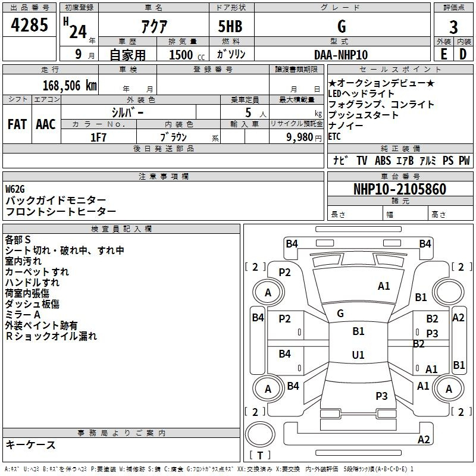Click the lot number 4285
476x476 pixels.
[x=29, y=25]
